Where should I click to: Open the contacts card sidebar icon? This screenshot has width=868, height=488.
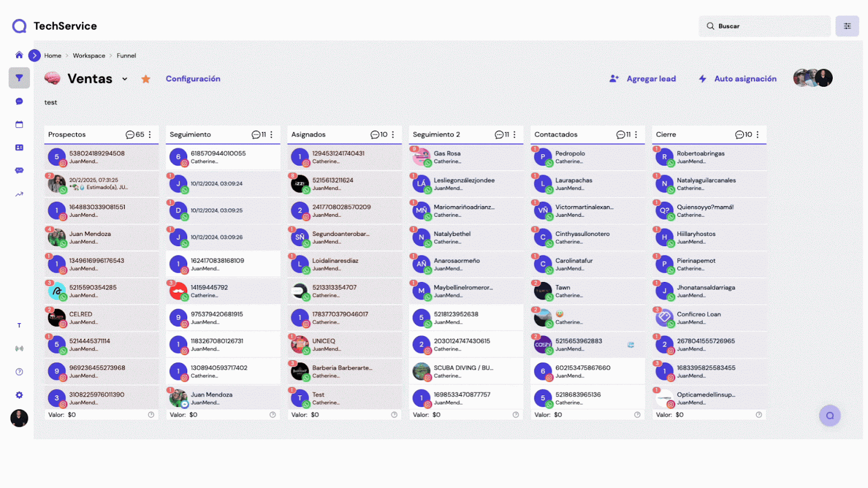tap(19, 147)
